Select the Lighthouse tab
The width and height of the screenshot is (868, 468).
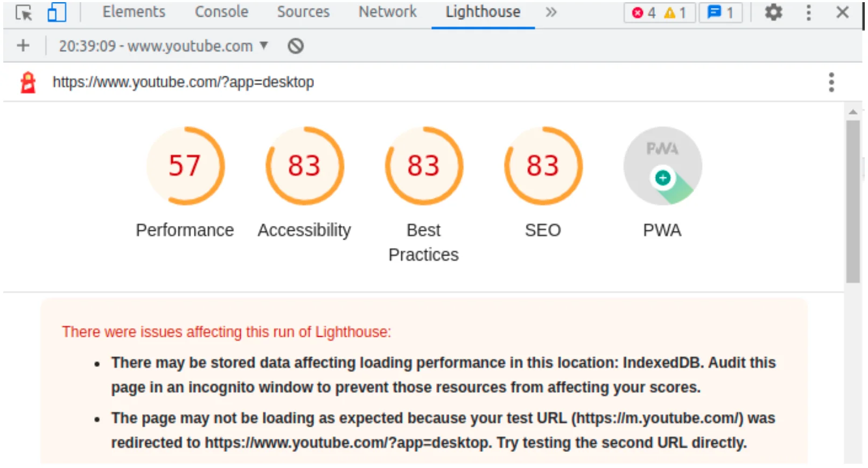tap(483, 12)
